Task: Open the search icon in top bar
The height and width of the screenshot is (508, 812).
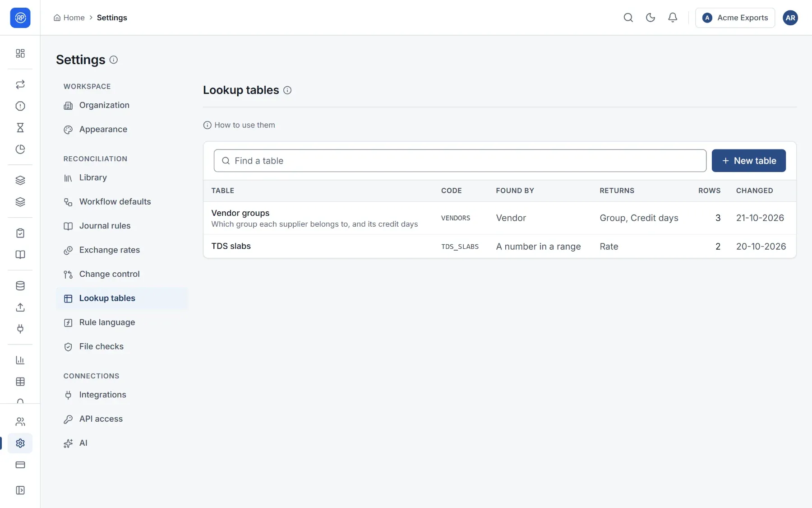Action: click(x=628, y=18)
